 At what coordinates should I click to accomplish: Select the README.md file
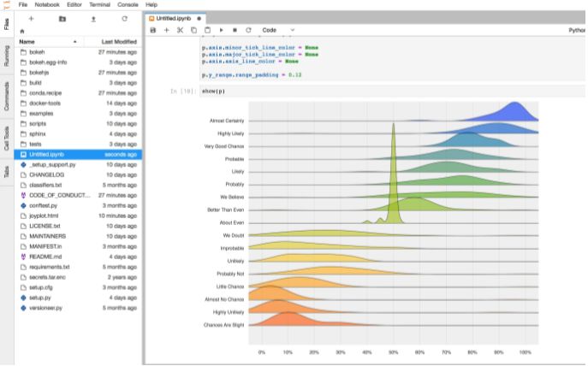point(78,257)
